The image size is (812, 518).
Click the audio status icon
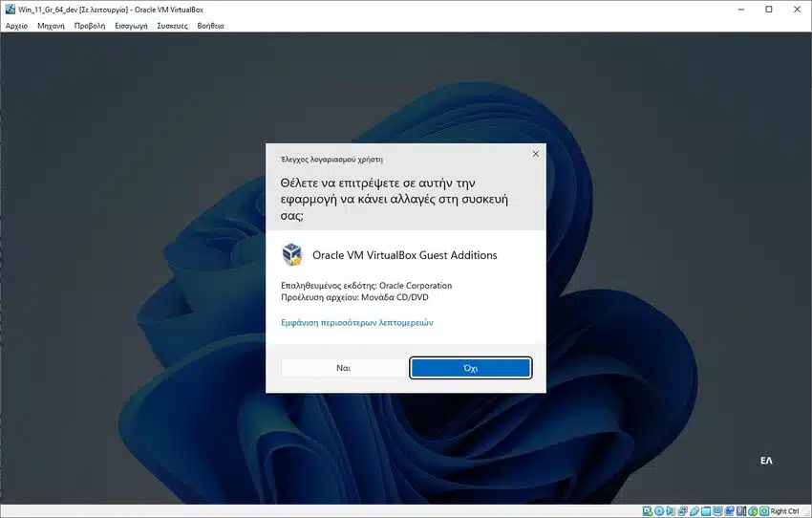[670, 511]
